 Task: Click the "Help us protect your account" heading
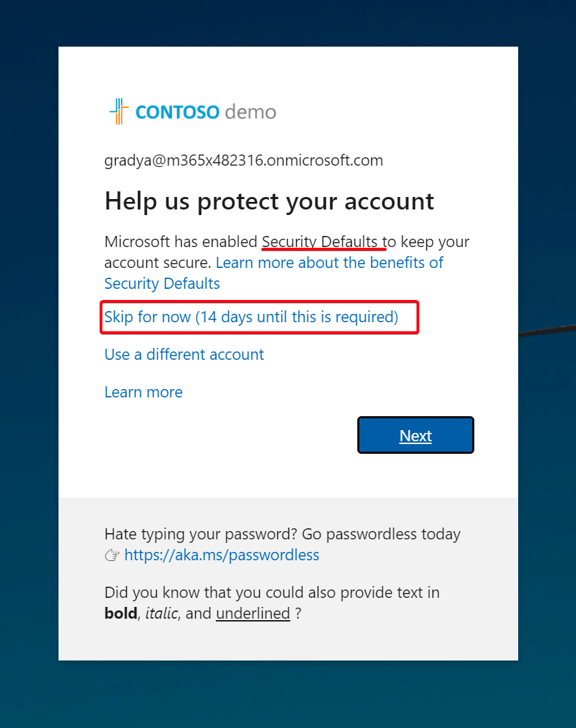point(270,202)
